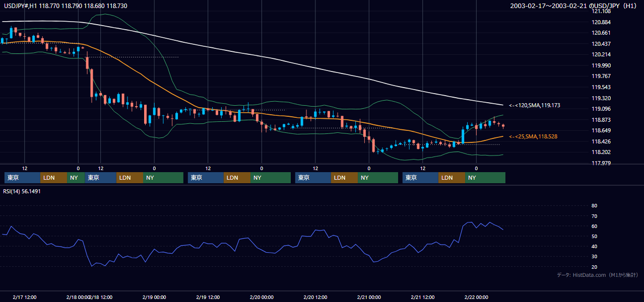The width and height of the screenshot is (644, 302).
Task: Click the 2/21 00:00 time axis label
Action: [369, 297]
